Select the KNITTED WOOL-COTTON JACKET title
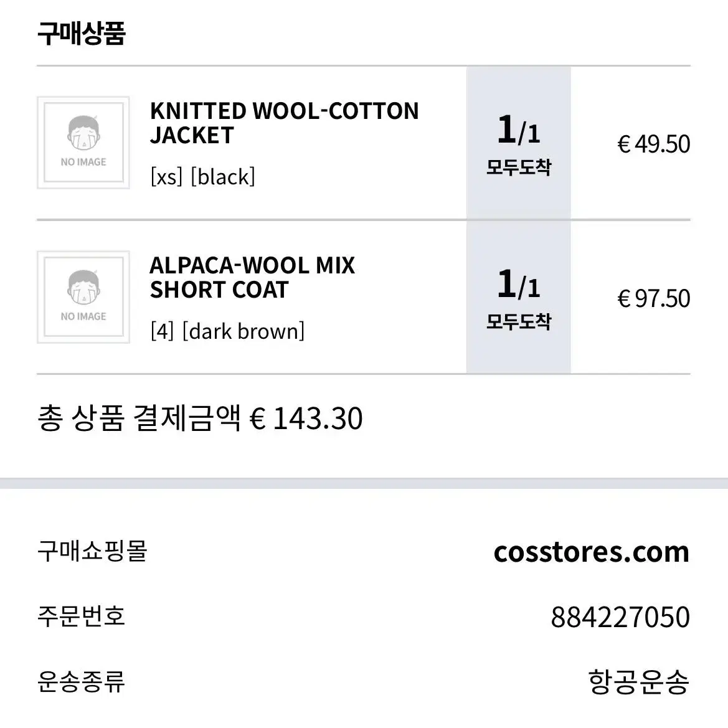The width and height of the screenshot is (728, 728). [284, 123]
